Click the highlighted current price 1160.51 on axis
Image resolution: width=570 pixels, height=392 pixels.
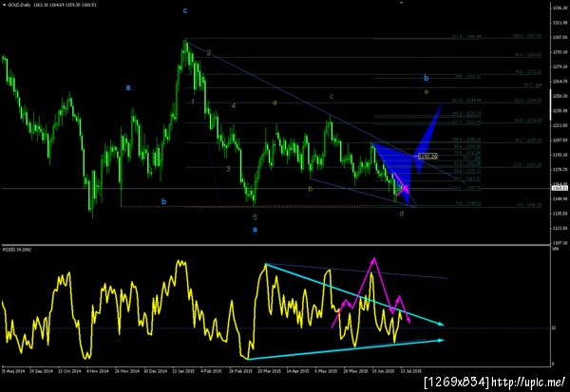pyautogui.click(x=559, y=188)
